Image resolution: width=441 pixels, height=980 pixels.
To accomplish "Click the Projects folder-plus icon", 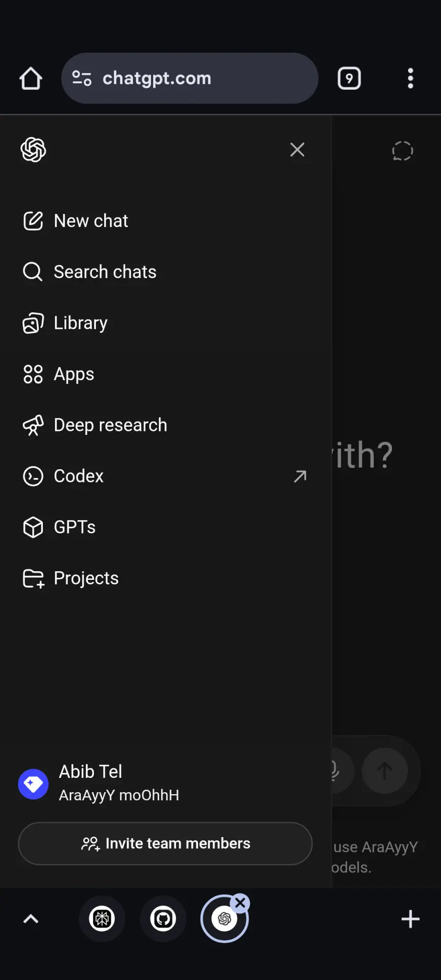I will coord(34,579).
